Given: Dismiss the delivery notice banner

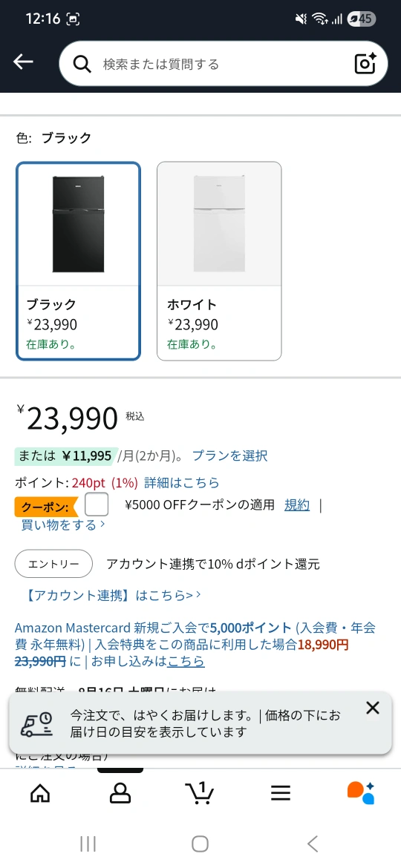Looking at the screenshot, I should [373, 708].
